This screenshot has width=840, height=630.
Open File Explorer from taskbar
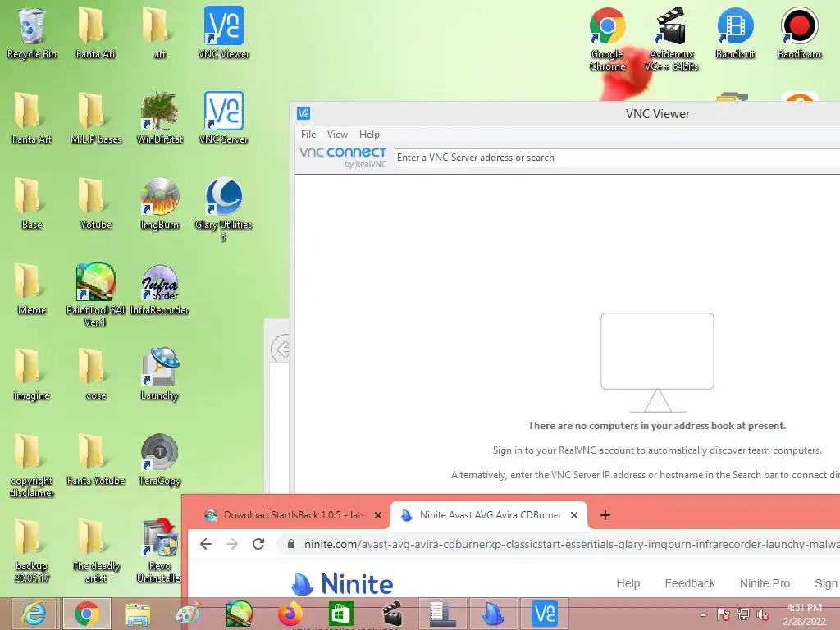[x=137, y=614]
